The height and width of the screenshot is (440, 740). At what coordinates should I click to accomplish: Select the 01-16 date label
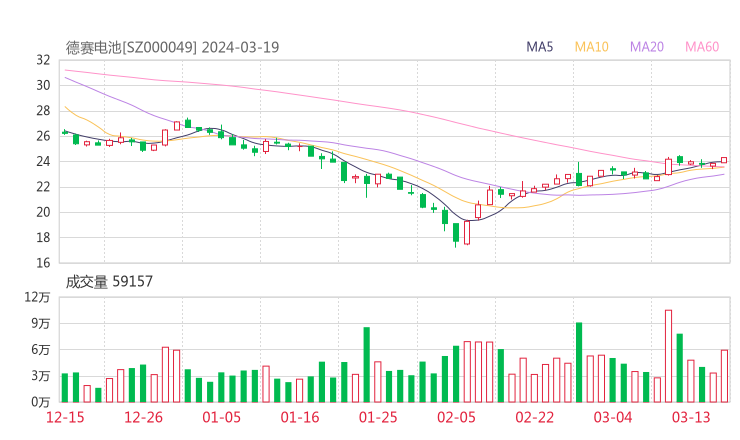click(300, 417)
